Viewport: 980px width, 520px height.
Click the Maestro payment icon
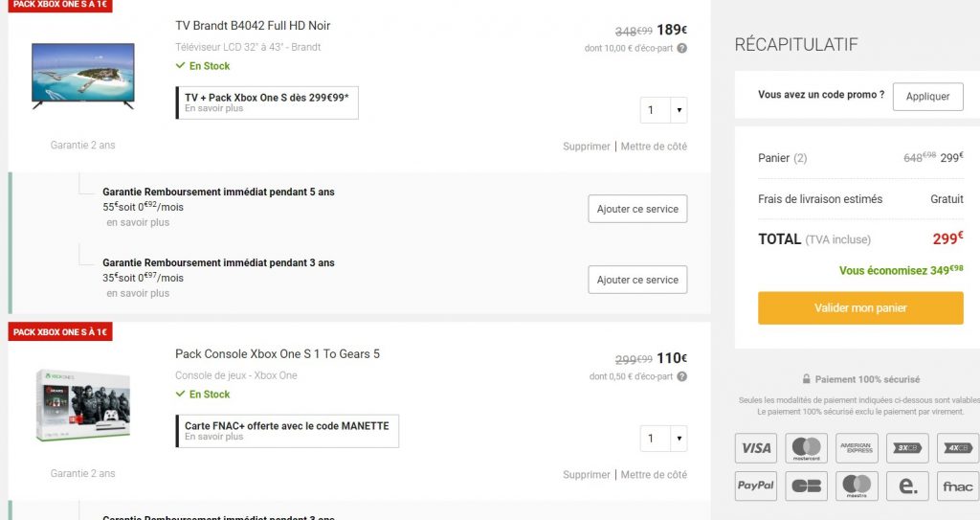pyautogui.click(x=857, y=486)
